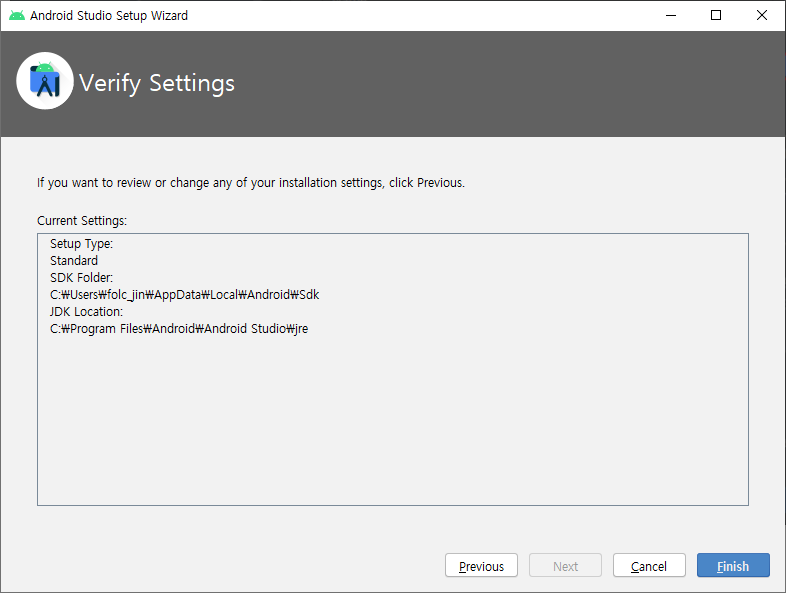
Task: Go back with the Previous button
Action: click(481, 565)
